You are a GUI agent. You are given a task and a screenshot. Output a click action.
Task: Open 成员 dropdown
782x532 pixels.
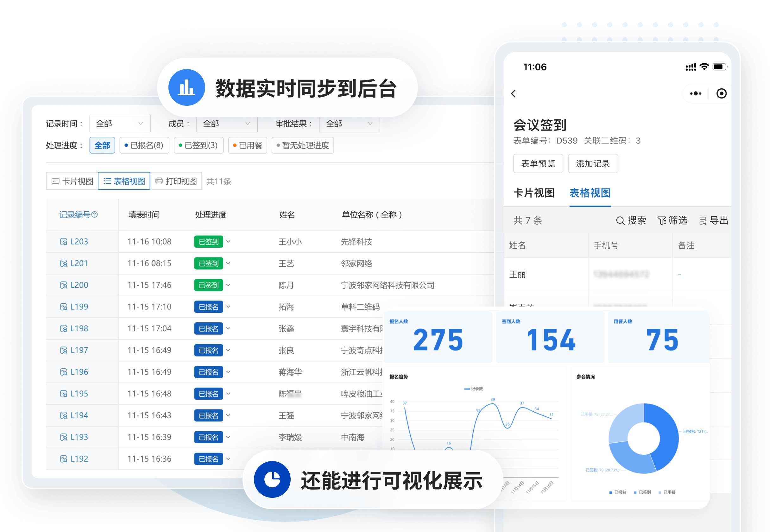click(227, 124)
